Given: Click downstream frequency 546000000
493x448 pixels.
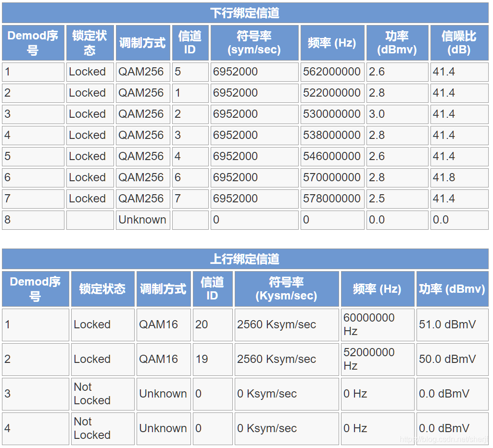Looking at the screenshot, I should pyautogui.click(x=332, y=156).
